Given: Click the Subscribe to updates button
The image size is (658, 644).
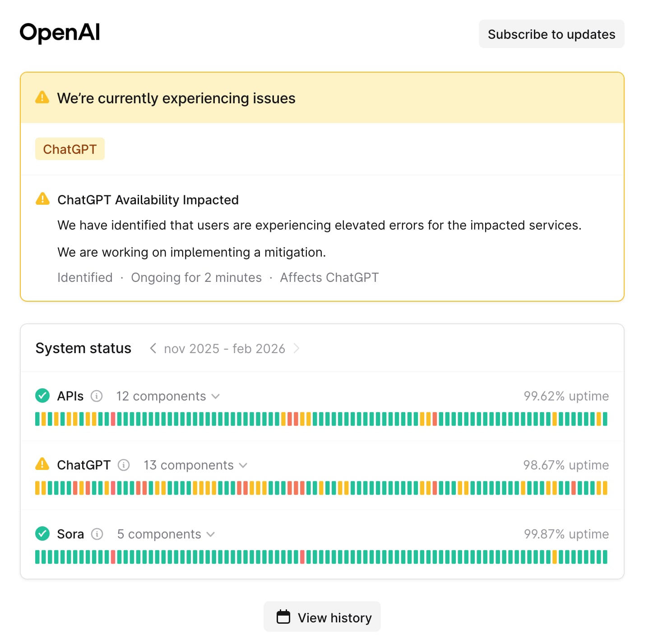Looking at the screenshot, I should coord(551,34).
